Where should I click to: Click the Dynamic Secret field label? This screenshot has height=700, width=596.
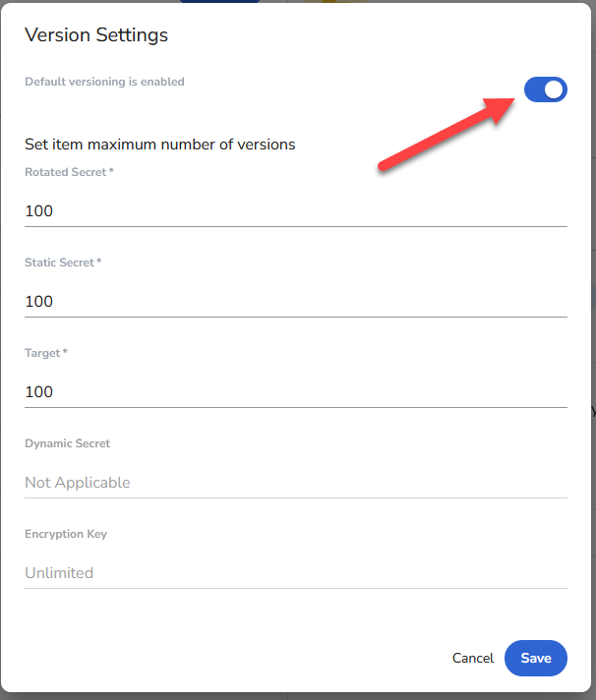tap(68, 443)
